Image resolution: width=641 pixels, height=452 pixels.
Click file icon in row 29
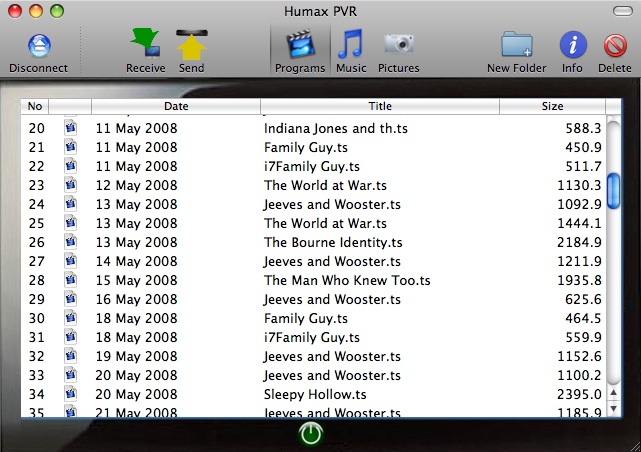coord(70,299)
